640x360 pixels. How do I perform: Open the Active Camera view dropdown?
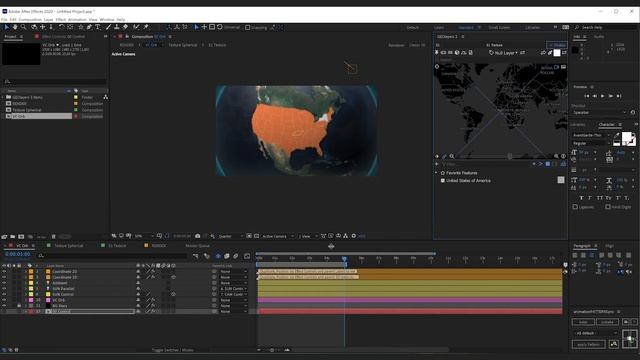coord(278,236)
